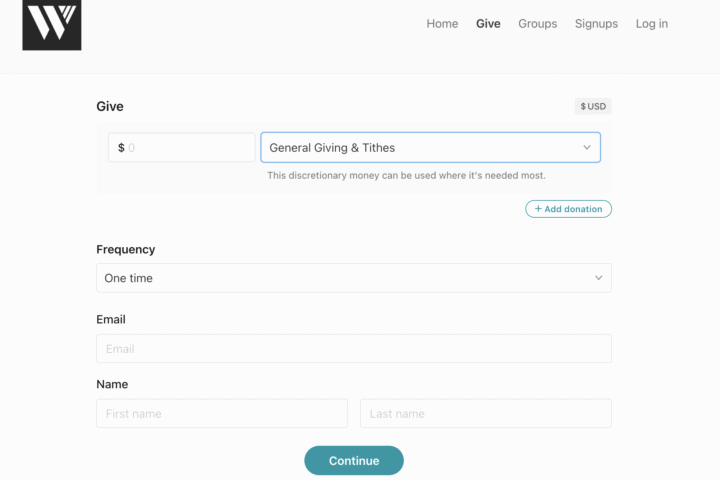Open the General Giving & Tithes dropdown
This screenshot has height=480, width=720.
coord(420,148)
